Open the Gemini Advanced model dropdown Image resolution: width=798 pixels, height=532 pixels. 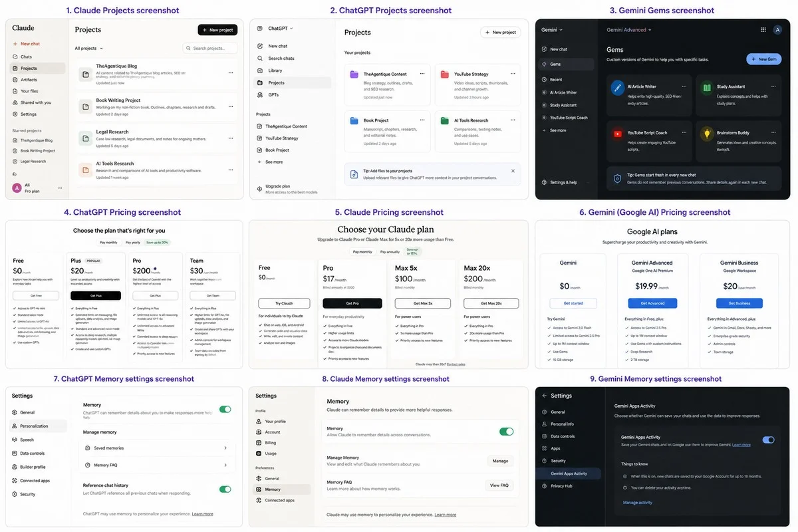coord(629,30)
